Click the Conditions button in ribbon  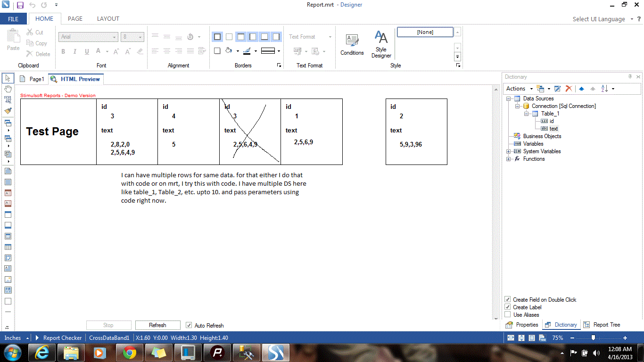point(352,44)
